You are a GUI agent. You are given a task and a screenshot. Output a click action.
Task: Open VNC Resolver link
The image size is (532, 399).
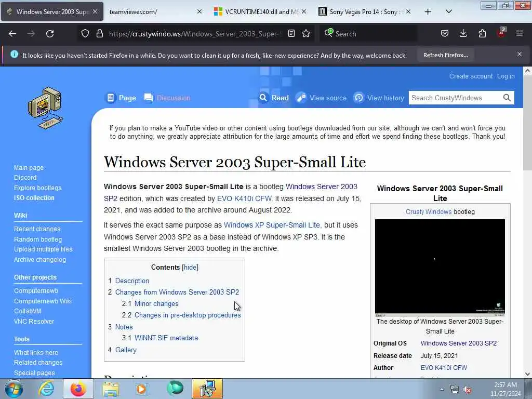[34, 321]
